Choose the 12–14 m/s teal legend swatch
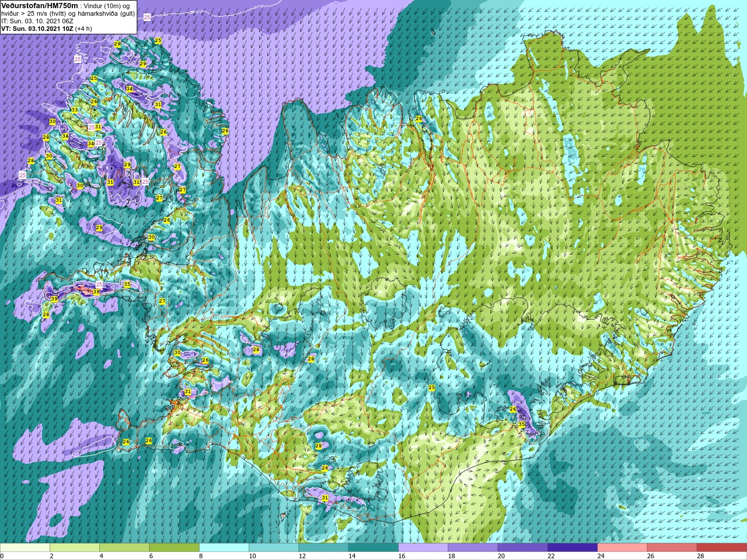The image size is (747, 560). 324,548
